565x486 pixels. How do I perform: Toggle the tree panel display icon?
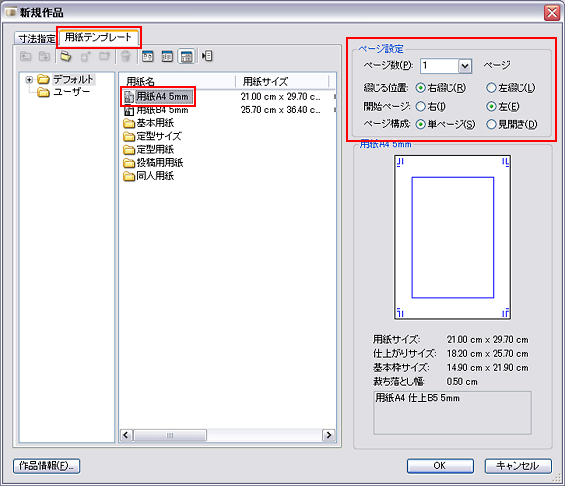(x=207, y=56)
